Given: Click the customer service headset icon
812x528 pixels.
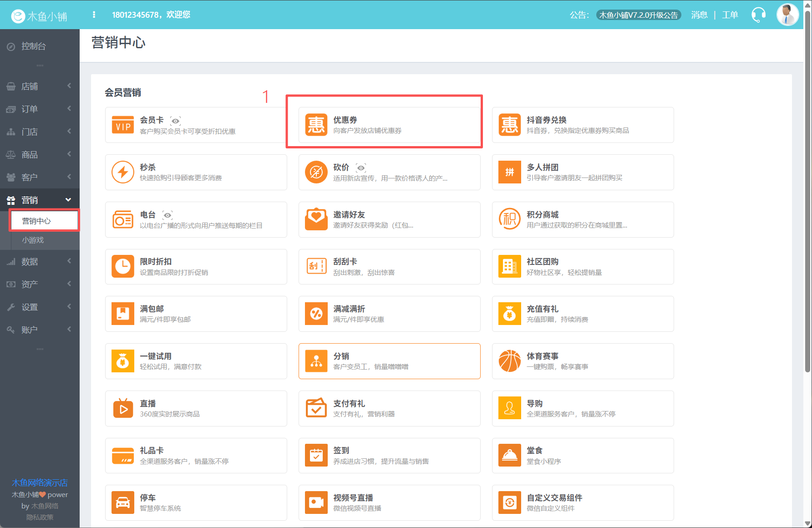Looking at the screenshot, I should (x=758, y=15).
